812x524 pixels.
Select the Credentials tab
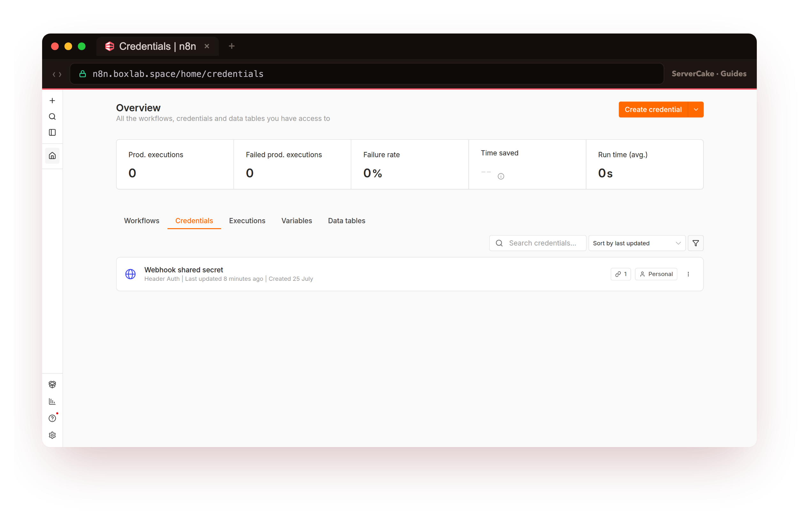pos(194,221)
